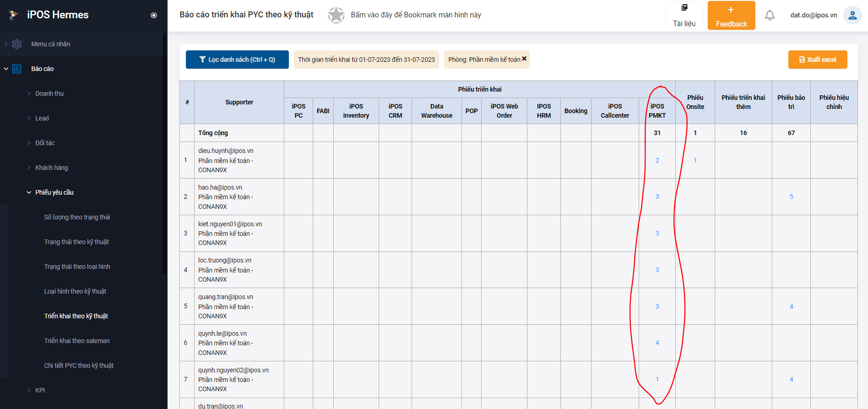
Task: Export the report with Xuất excel
Action: pos(818,60)
